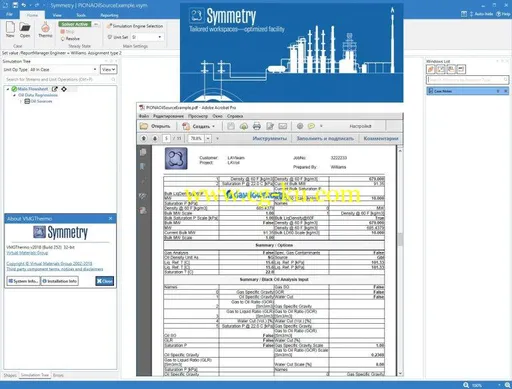Screen dimensions: 512x389
Task: Click the Acrobat cloud upload icon
Action: 244,126
